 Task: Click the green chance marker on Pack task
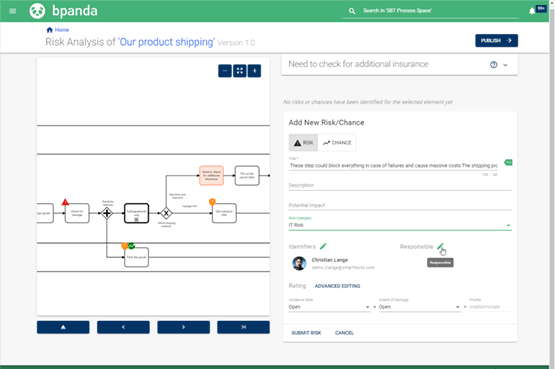pyautogui.click(x=131, y=246)
